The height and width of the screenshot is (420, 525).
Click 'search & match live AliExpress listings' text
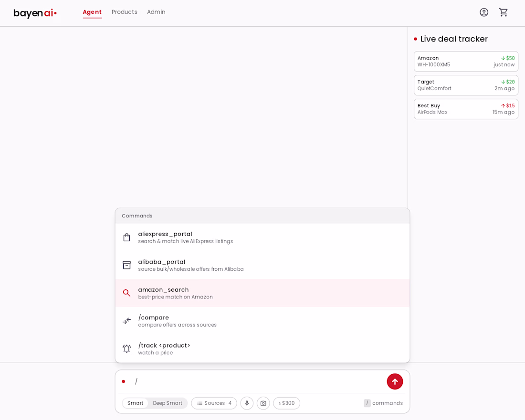click(x=186, y=241)
